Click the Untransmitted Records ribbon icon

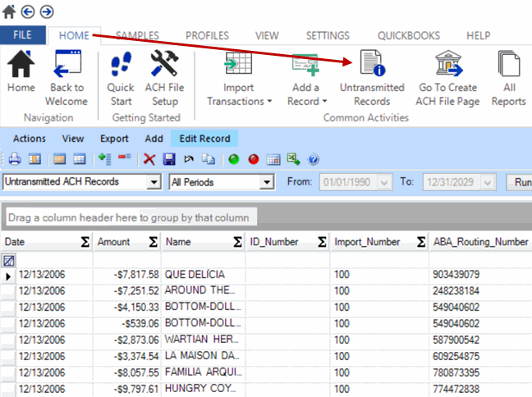coord(372,79)
